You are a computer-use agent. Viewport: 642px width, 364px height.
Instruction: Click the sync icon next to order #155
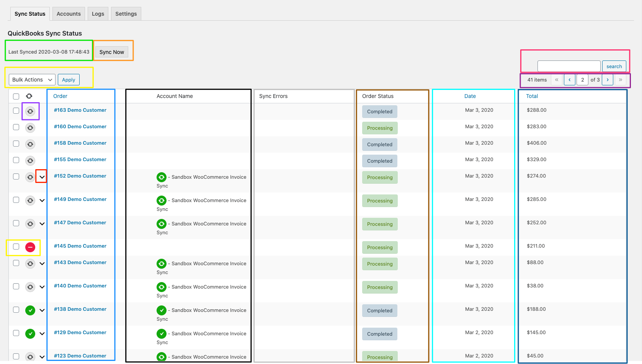coord(30,160)
